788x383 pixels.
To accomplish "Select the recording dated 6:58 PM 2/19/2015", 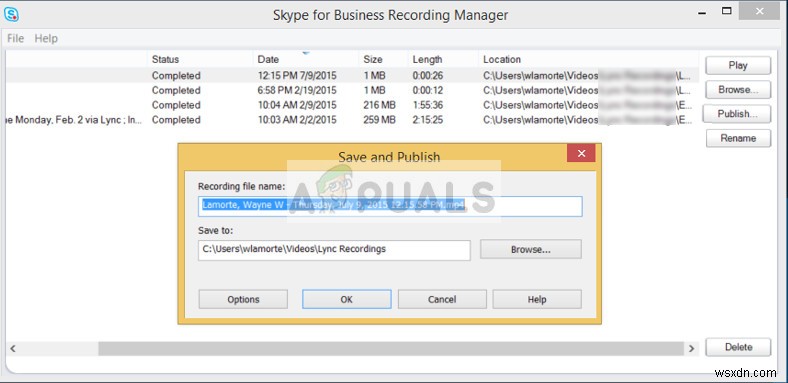I will click(x=352, y=90).
